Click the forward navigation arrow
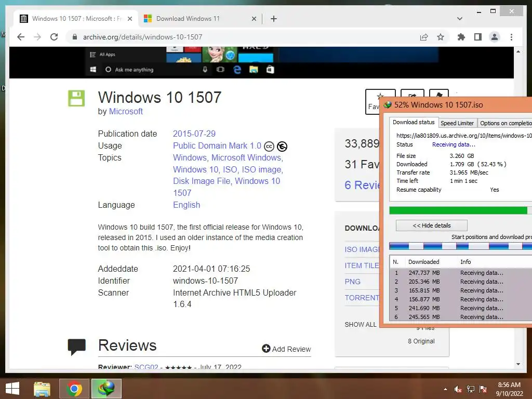 (x=37, y=37)
